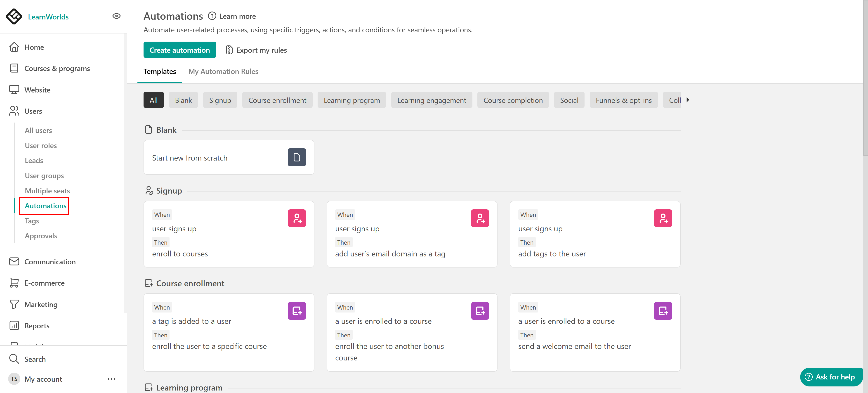Open the Ask for help widget

coord(831,377)
